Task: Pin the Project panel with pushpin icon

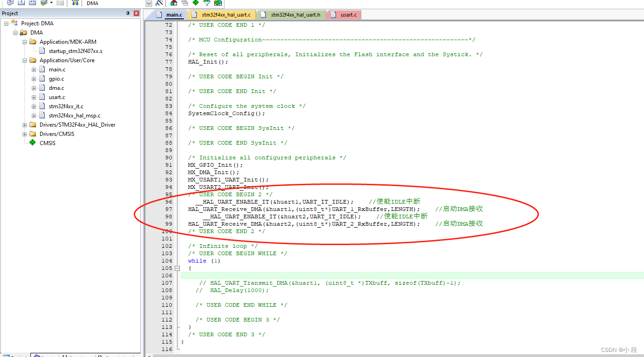Action: point(128,13)
